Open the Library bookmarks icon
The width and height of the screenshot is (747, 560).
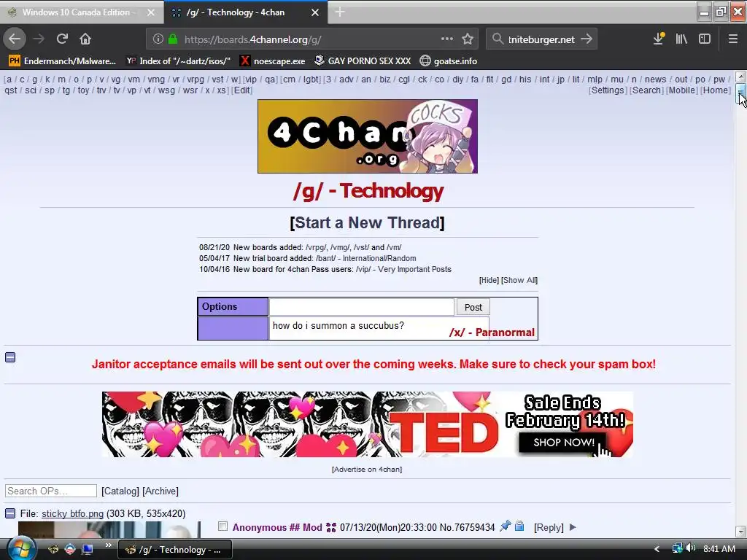point(681,39)
